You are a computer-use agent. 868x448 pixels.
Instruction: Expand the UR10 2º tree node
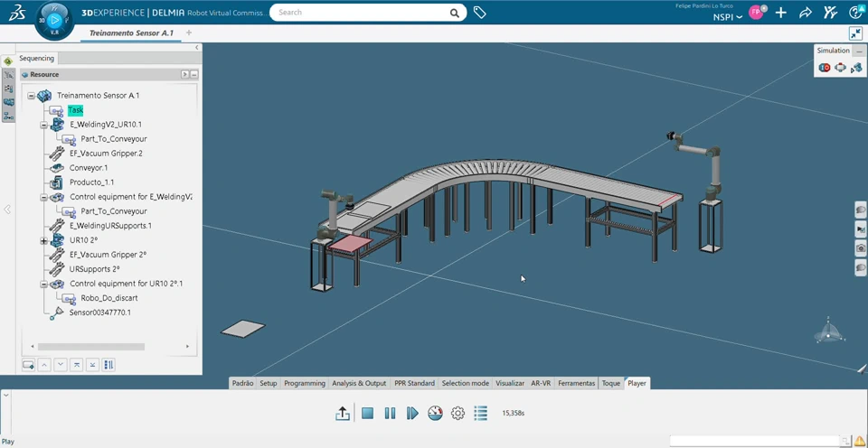[x=43, y=240]
